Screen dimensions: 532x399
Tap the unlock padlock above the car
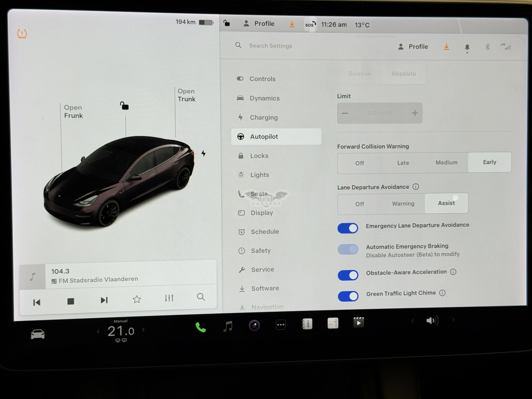[124, 106]
